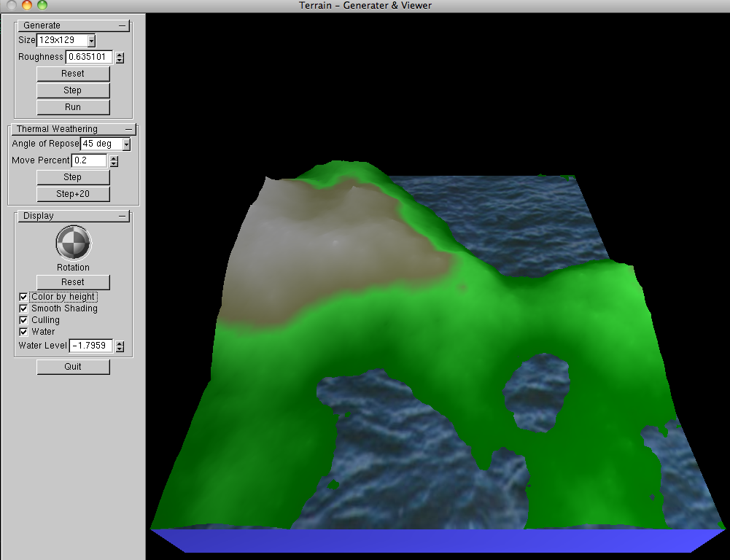The height and width of the screenshot is (560, 730).
Task: Click the Move Percent stepper arrows
Action: [114, 160]
